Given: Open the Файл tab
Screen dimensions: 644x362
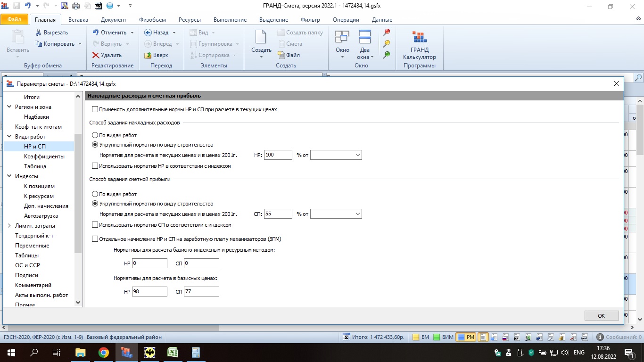Looking at the screenshot, I should pos(15,20).
